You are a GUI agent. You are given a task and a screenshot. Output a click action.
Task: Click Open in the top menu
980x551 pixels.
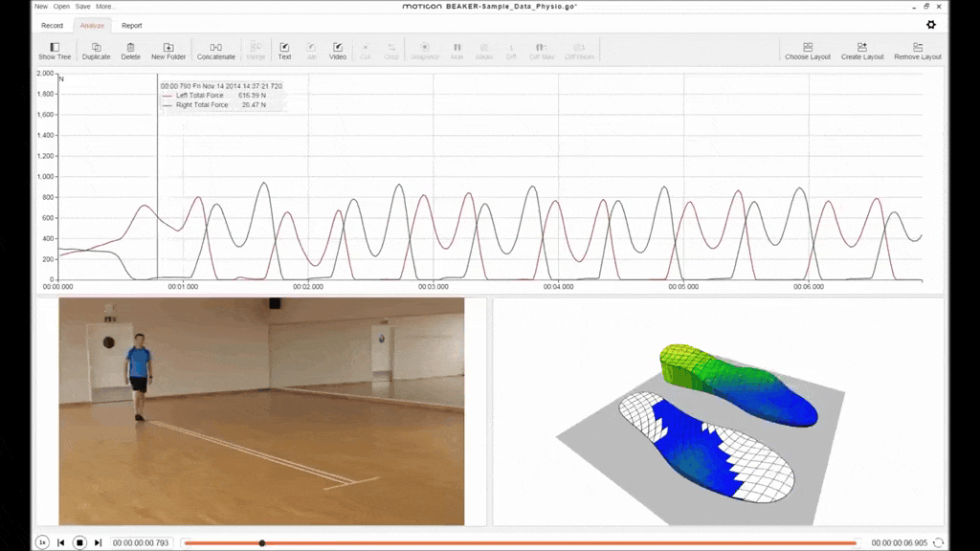(61, 6)
